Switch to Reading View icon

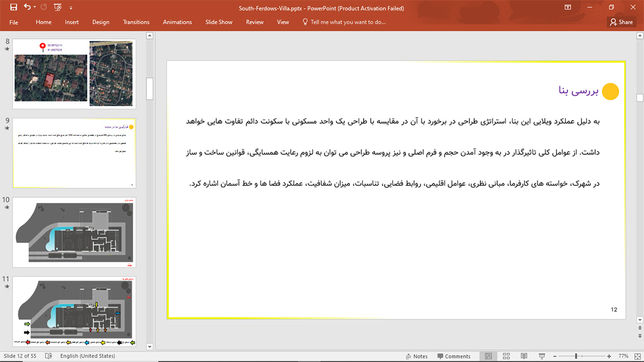(x=524, y=356)
